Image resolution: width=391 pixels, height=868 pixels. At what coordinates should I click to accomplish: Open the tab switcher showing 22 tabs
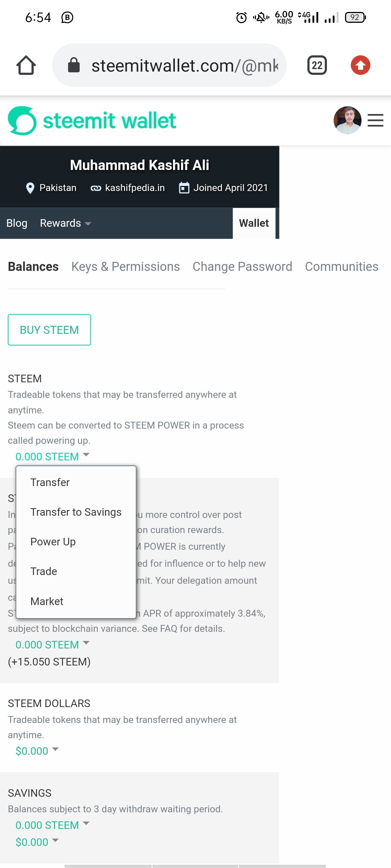click(x=317, y=65)
